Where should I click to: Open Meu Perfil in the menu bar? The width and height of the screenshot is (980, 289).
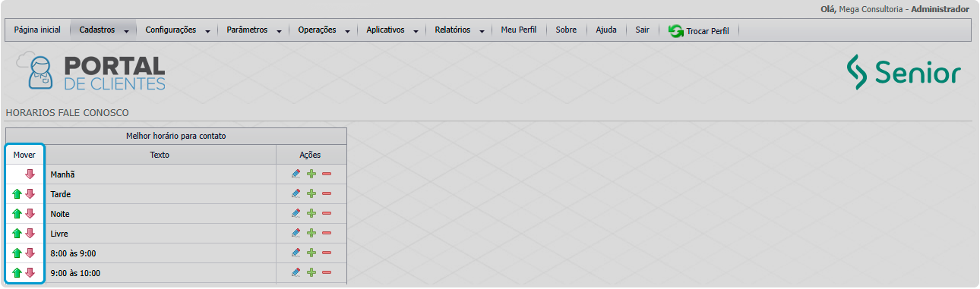point(519,30)
